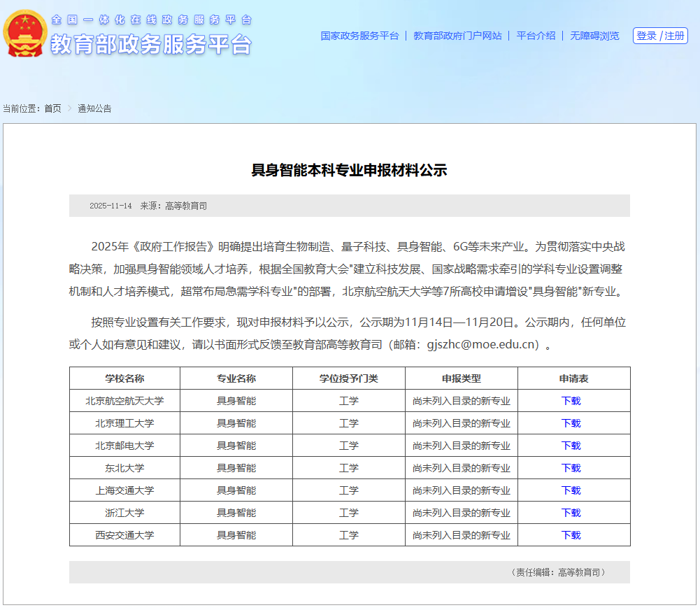Click the 学校名称 table header
This screenshot has width=700, height=610.
tap(124, 378)
